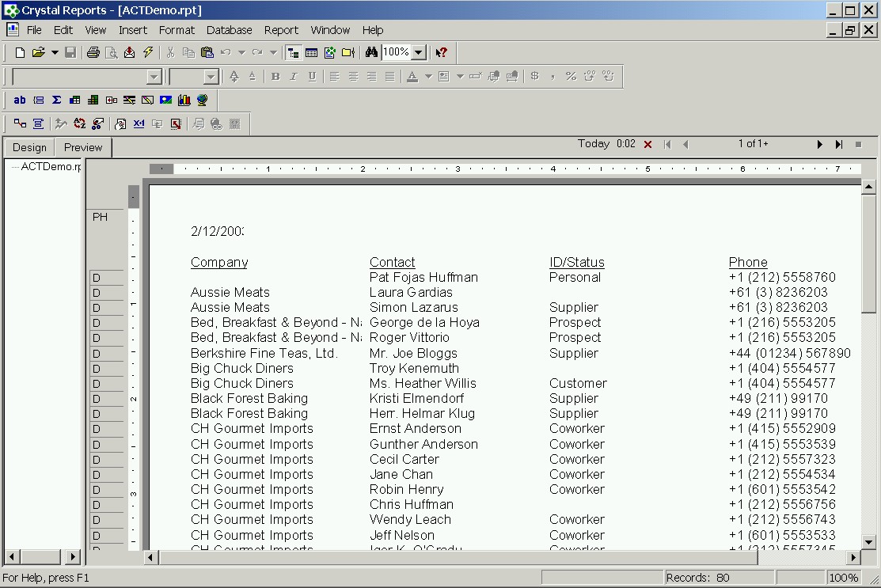The image size is (881, 588).
Task: Click the report horizontal scrollbar right arrow
Action: 853,558
